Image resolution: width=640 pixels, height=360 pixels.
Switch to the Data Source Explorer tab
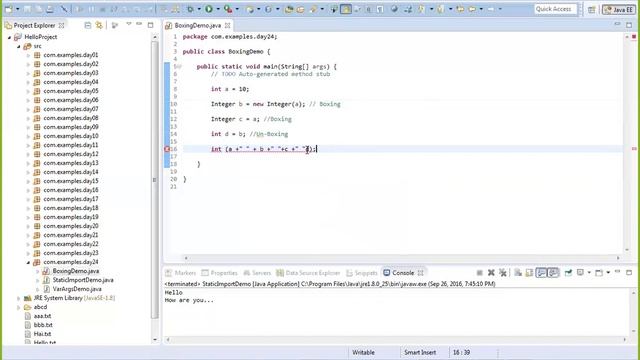pos(308,273)
